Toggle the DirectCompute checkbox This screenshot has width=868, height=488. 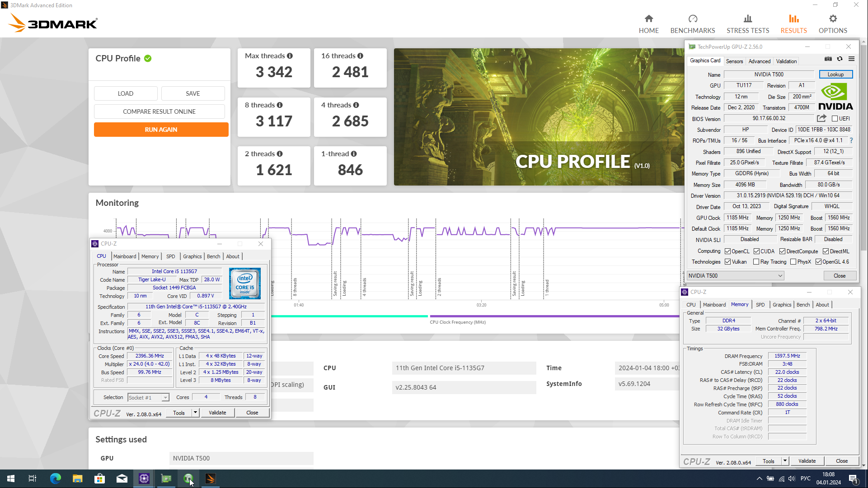pos(782,251)
